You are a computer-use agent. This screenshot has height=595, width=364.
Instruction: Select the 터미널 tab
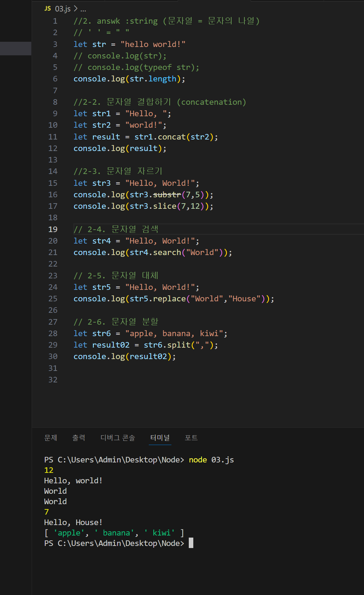pyautogui.click(x=160, y=438)
